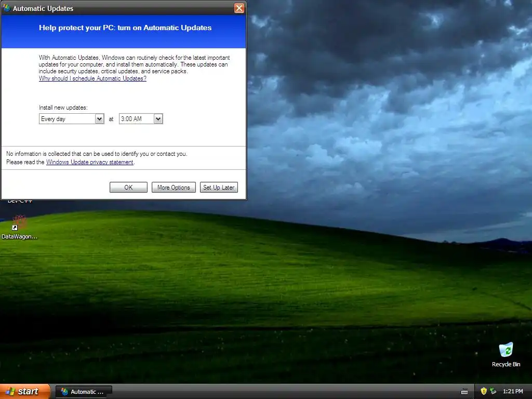Choose Set Up Later button

tap(219, 187)
